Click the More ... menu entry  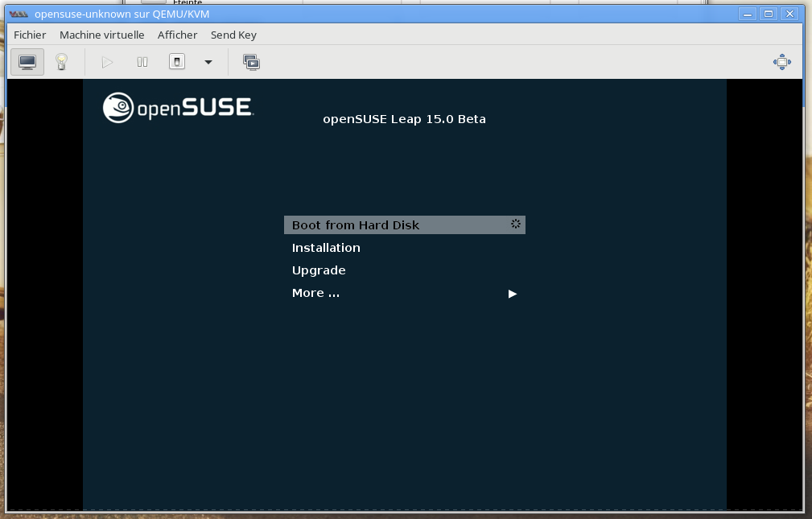315,293
